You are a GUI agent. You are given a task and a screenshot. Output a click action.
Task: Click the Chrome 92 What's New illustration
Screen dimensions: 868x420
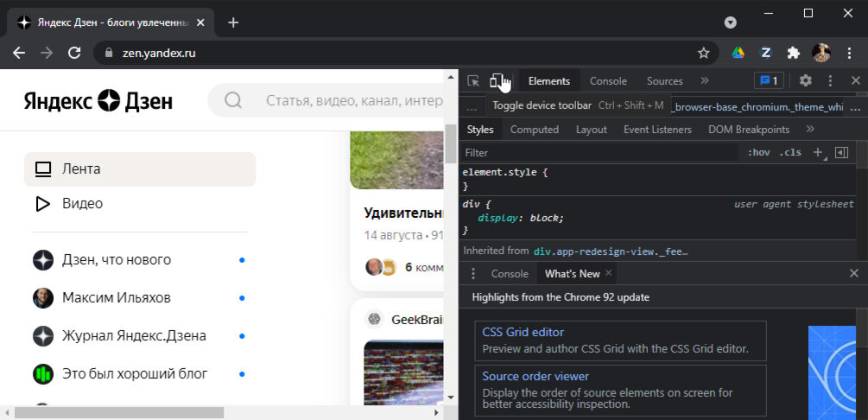coord(832,372)
